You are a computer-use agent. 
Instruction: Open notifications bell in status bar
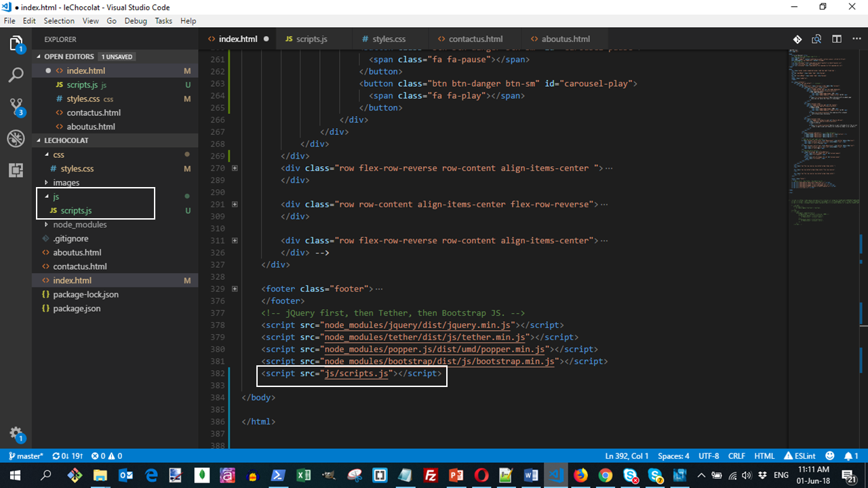851,456
